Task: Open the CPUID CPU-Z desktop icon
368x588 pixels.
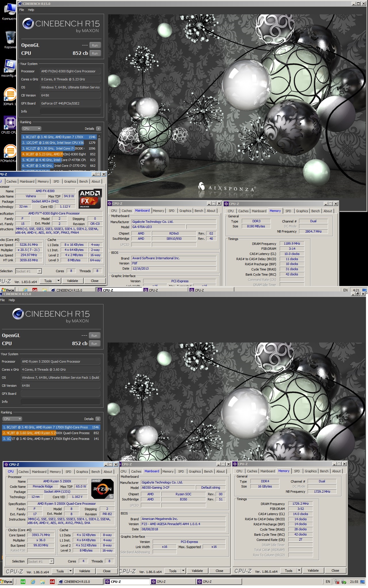Action: (9, 125)
